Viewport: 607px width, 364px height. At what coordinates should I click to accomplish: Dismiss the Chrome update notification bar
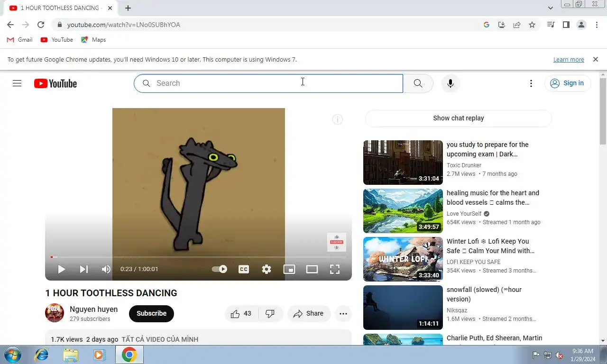595,59
